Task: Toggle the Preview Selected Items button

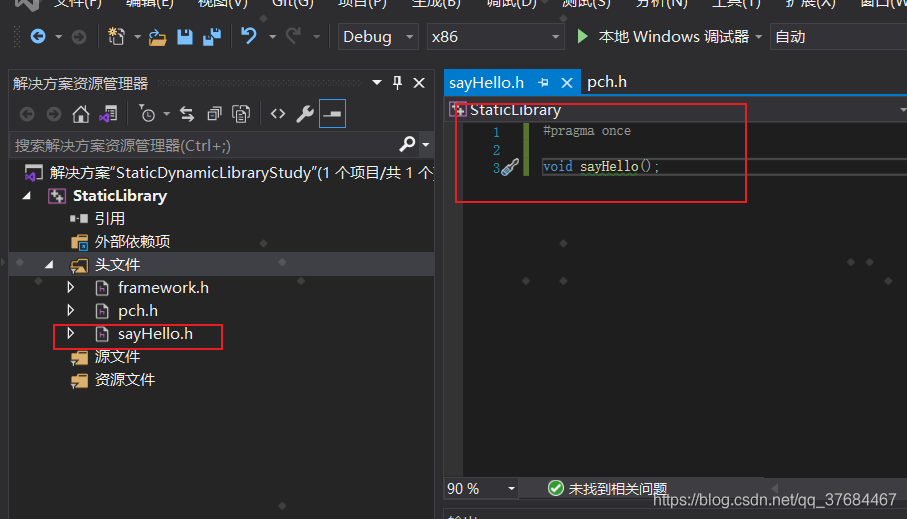Action: click(332, 113)
